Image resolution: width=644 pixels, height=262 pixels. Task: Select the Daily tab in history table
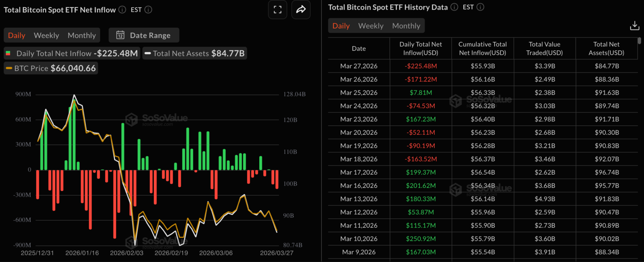[x=341, y=26]
